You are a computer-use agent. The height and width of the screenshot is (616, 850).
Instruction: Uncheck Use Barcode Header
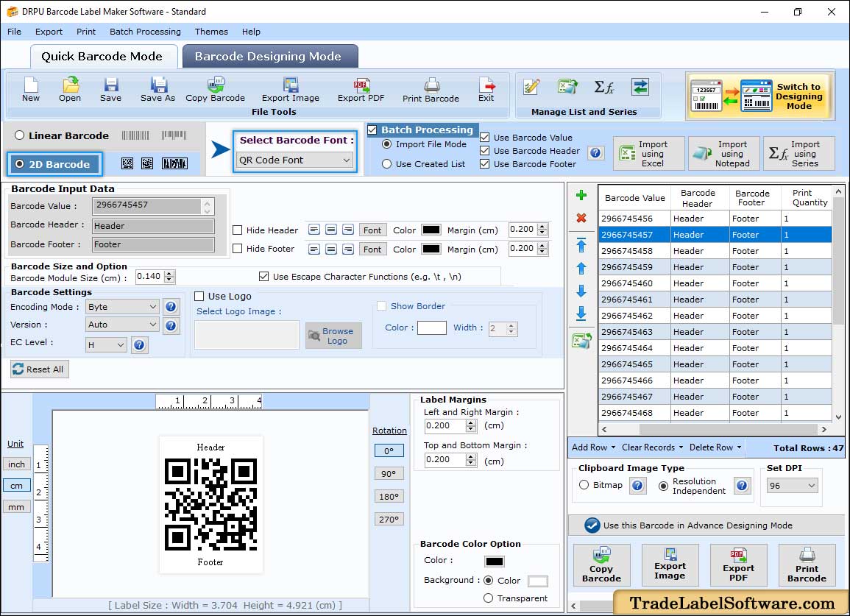(x=485, y=151)
